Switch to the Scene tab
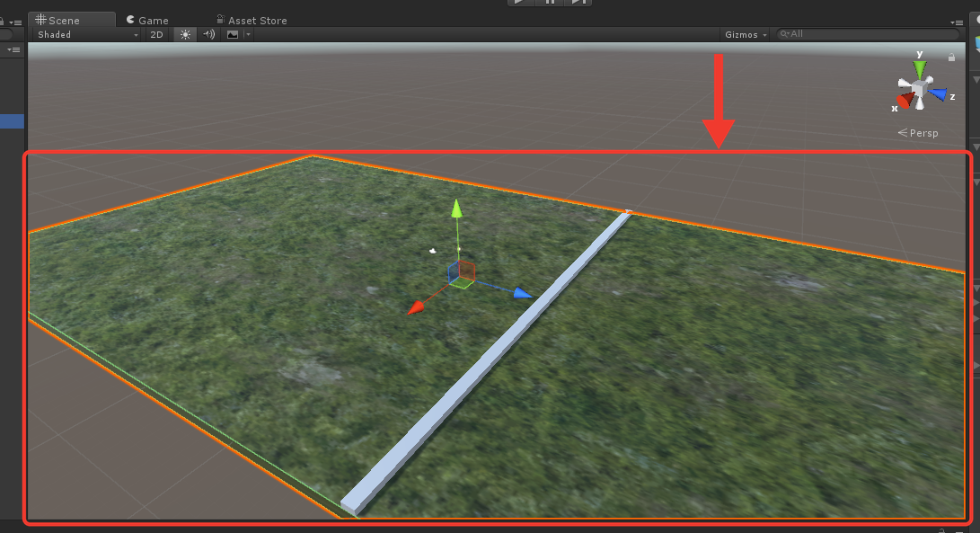This screenshot has height=533, width=980. pyautogui.click(x=72, y=20)
